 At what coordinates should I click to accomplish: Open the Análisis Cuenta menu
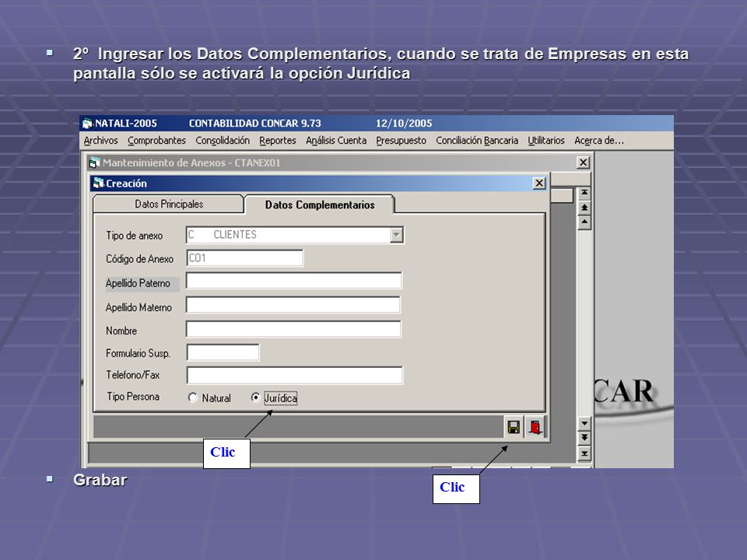336,141
